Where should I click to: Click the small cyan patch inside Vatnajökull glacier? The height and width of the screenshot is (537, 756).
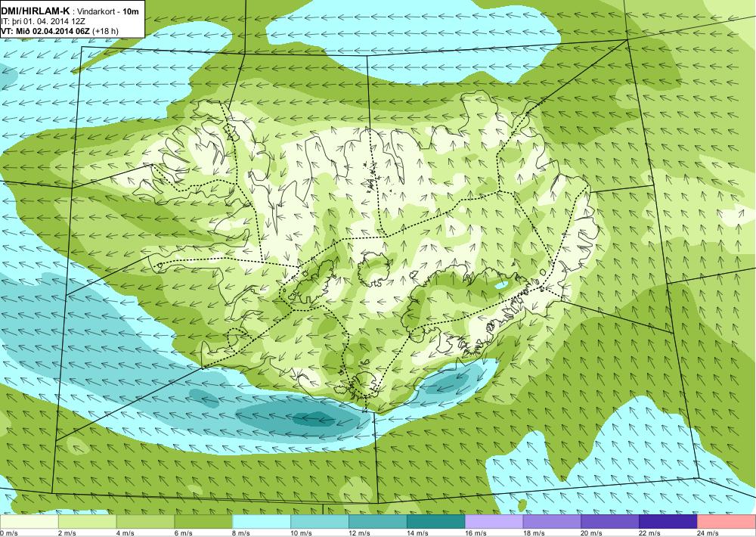tap(501, 285)
